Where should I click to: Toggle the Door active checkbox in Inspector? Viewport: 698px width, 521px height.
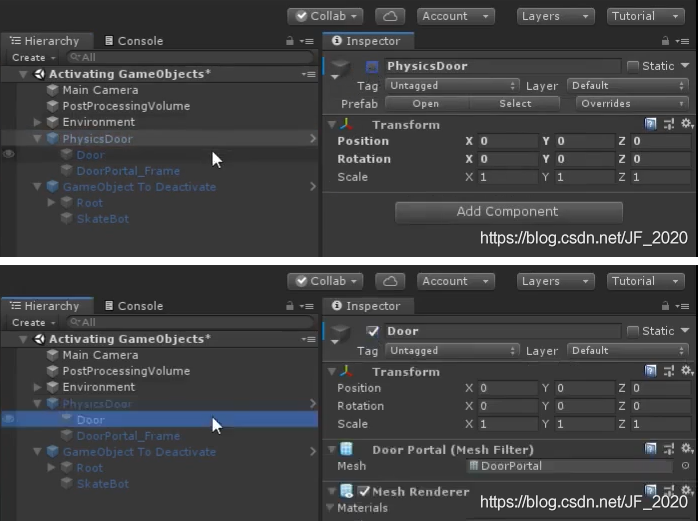[372, 331]
